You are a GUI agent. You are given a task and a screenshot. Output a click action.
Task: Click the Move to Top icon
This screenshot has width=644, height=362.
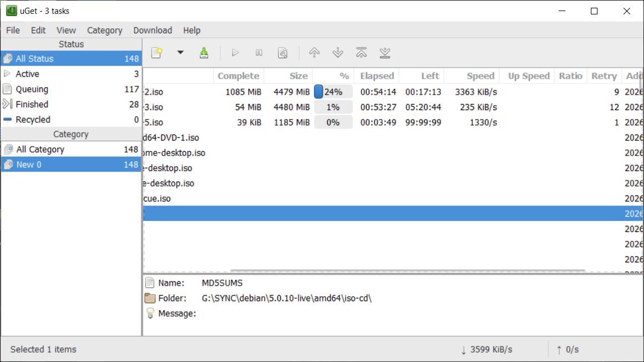coord(362,53)
